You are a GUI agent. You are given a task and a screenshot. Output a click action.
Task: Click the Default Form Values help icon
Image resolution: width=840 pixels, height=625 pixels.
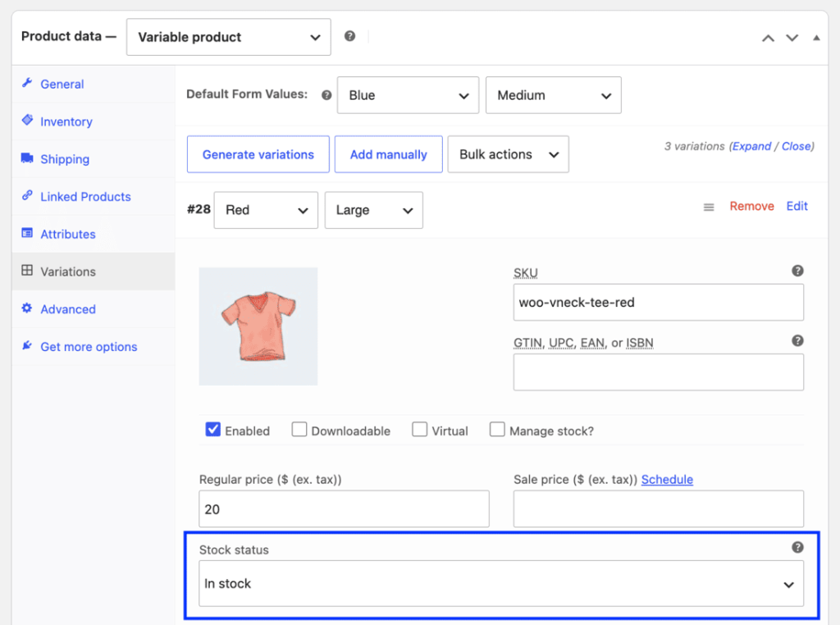[326, 95]
